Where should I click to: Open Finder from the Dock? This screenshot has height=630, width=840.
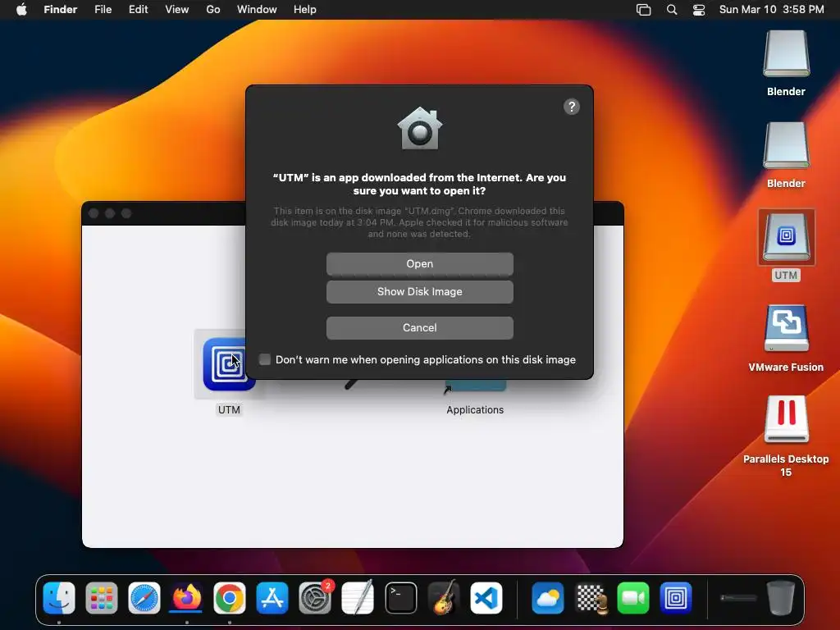[59, 598]
